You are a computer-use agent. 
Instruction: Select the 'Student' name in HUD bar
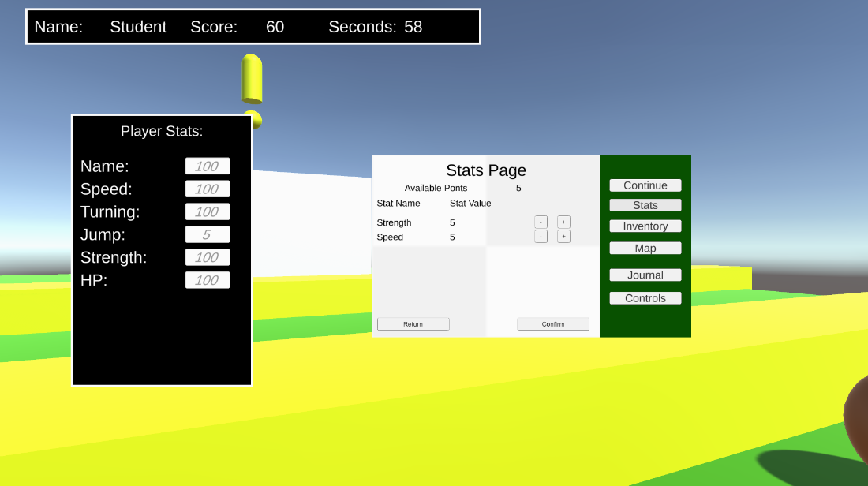[x=138, y=27]
